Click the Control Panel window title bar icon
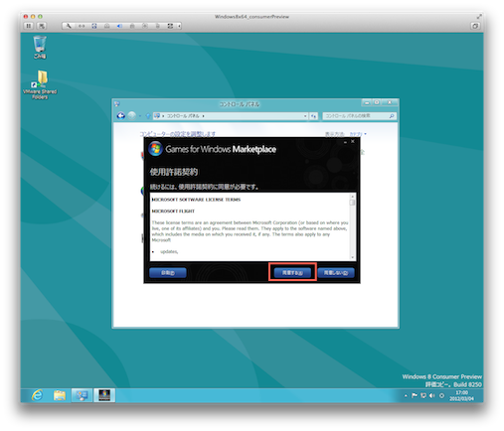The height and width of the screenshot is (431, 504). pyautogui.click(x=117, y=104)
